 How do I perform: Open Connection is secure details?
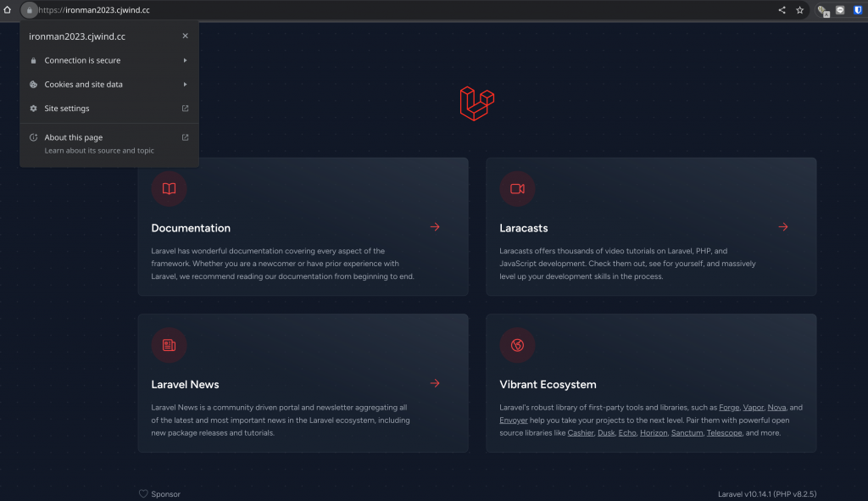(109, 60)
